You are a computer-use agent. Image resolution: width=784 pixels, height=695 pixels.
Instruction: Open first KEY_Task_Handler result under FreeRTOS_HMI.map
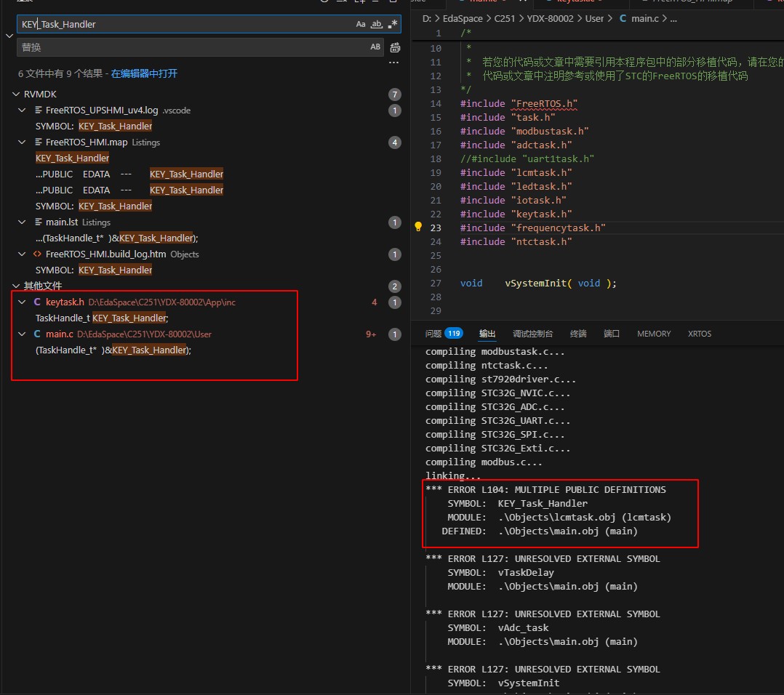[73, 158]
